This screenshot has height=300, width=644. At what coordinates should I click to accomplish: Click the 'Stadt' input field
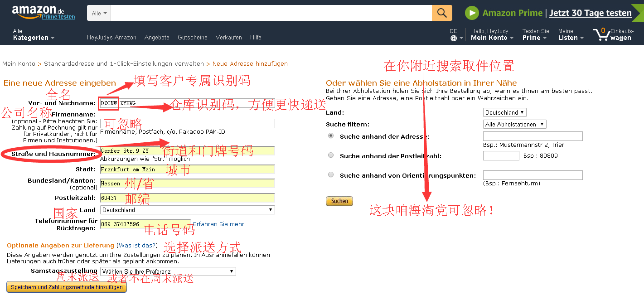[187, 169]
